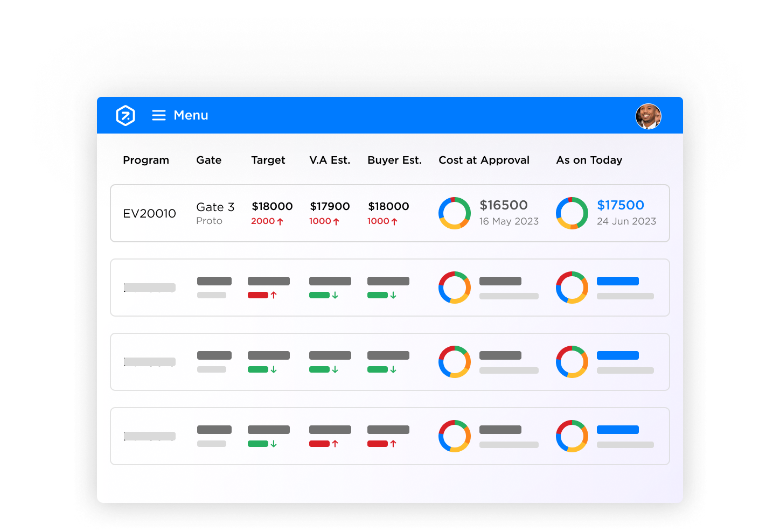Screen dimensions: 780x532
Task: Click V.A Est. 1000 variance indicator
Action: click(324, 221)
